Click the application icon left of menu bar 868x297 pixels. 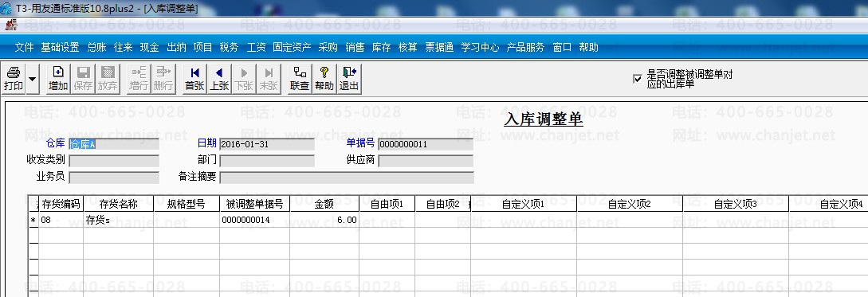click(11, 25)
